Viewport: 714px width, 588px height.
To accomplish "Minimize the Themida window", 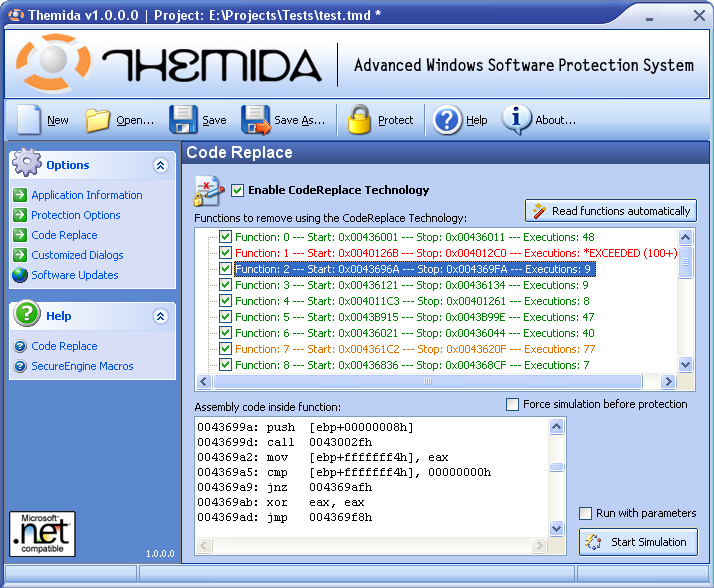I will click(649, 17).
